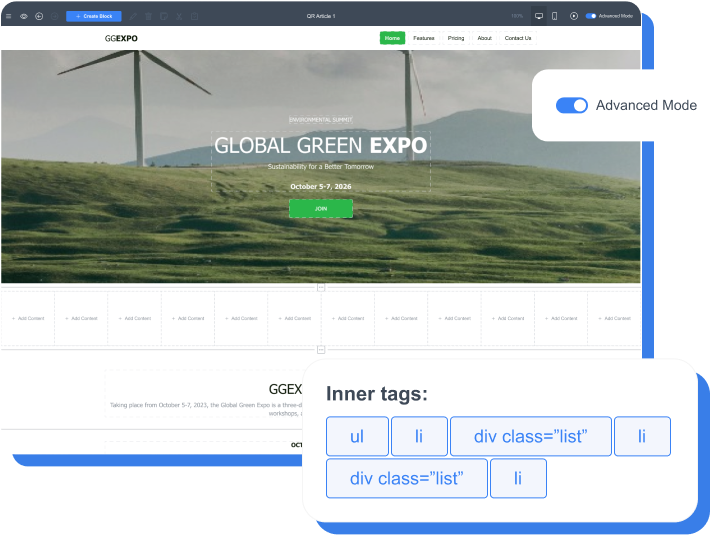Open the Contact Us nav item
The height and width of the screenshot is (535, 724).
pyautogui.click(x=518, y=38)
